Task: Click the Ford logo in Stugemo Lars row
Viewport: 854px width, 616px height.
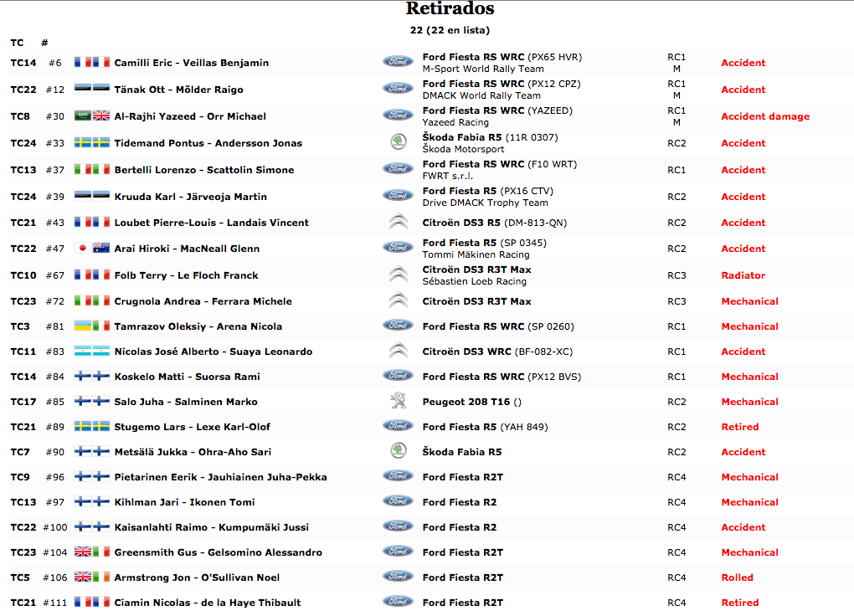Action: (399, 426)
